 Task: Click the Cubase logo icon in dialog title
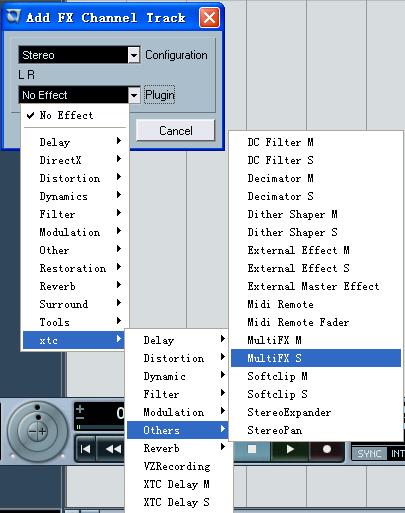pos(13,16)
